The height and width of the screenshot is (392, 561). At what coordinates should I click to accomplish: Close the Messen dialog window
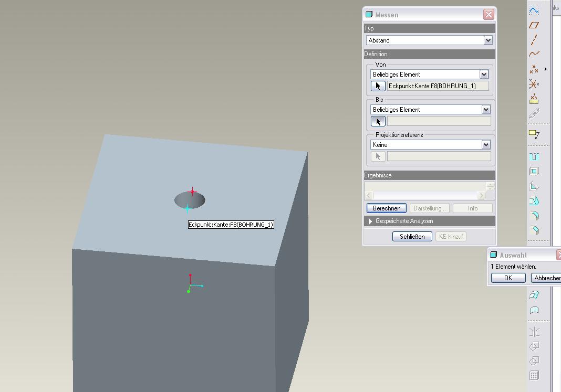(489, 14)
